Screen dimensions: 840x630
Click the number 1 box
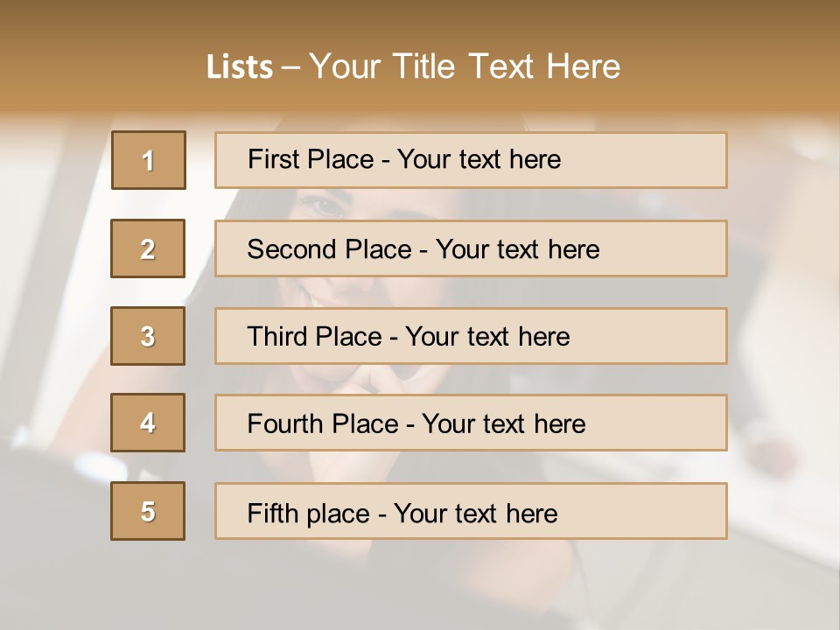click(149, 160)
